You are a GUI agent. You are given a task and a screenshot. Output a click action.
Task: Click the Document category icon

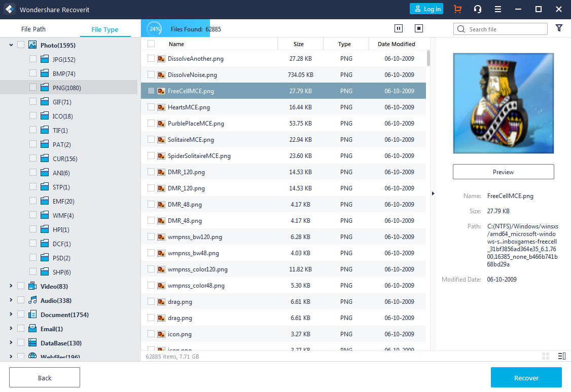[32, 314]
